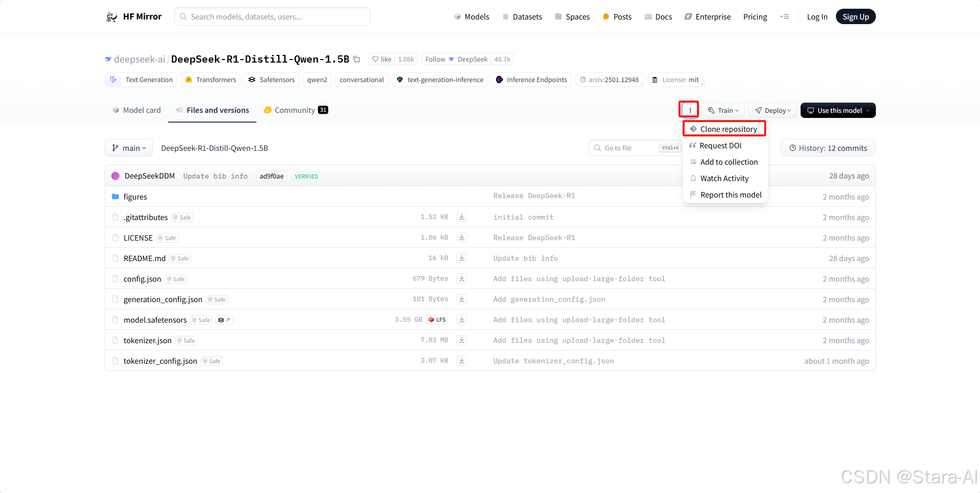Click the conversational tag

(362, 80)
